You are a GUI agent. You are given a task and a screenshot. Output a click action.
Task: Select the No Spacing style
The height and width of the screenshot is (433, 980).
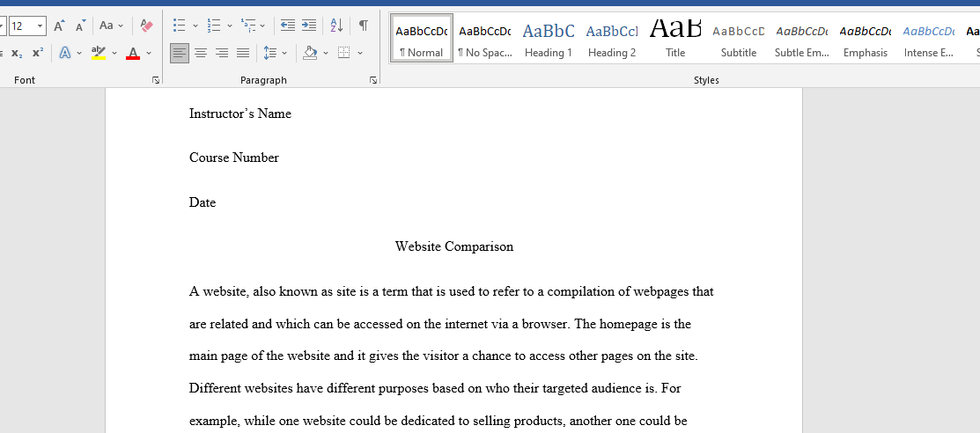pyautogui.click(x=485, y=39)
